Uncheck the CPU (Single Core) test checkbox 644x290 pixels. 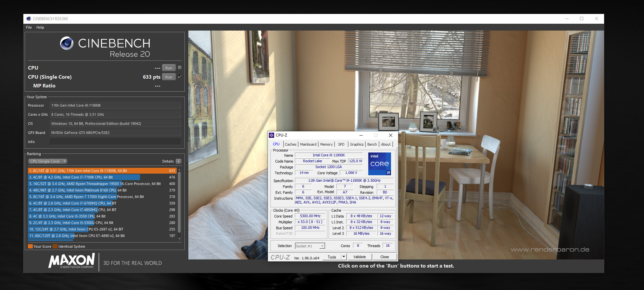click(180, 77)
